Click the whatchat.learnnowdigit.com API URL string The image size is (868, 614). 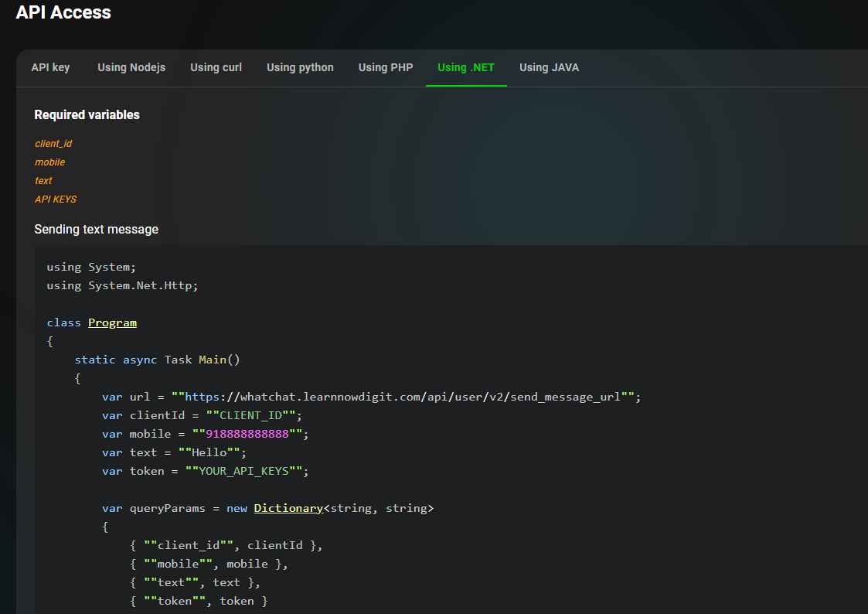point(403,397)
